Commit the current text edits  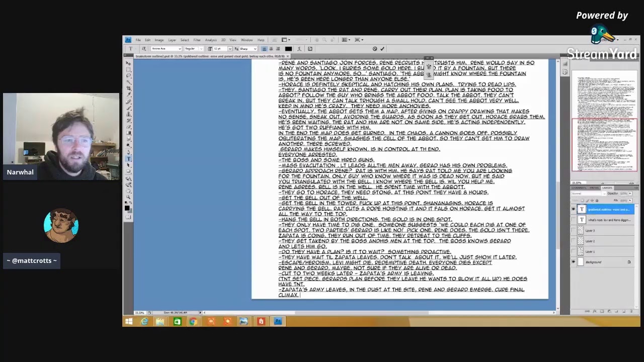point(382,49)
